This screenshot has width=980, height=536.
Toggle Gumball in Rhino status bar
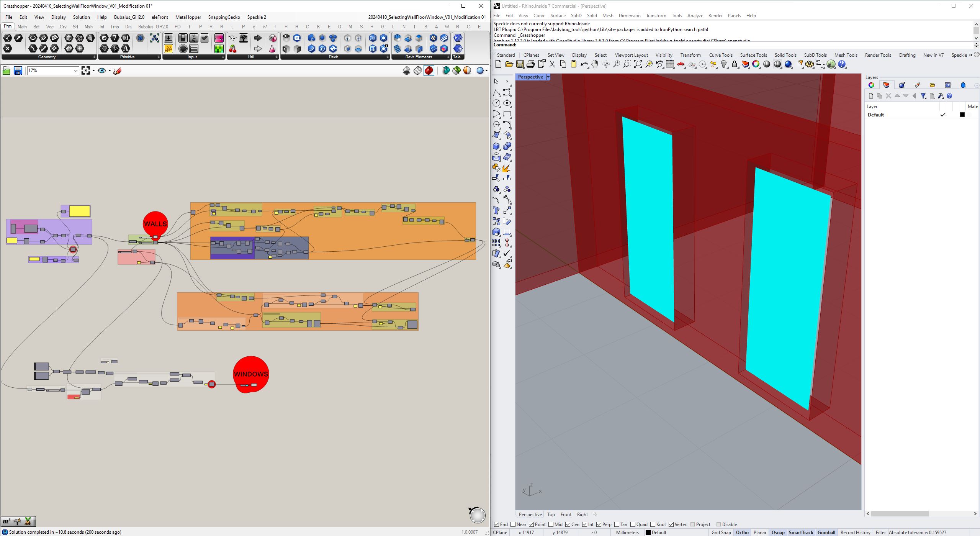pos(826,533)
